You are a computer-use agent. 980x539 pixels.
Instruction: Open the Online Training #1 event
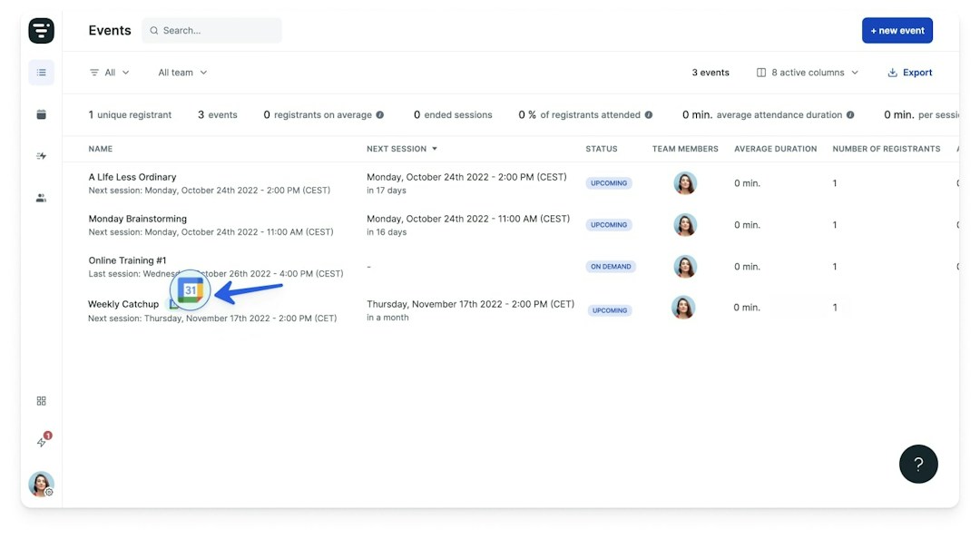click(x=127, y=260)
